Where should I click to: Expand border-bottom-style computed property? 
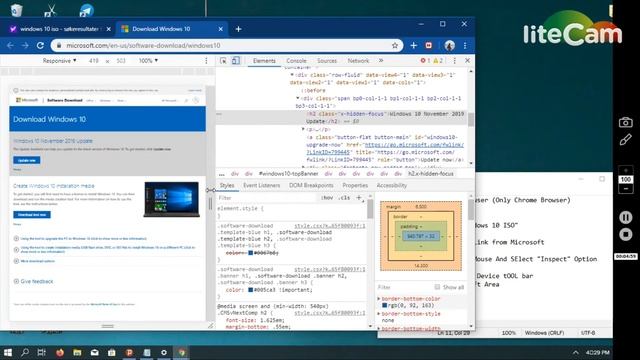[x=379, y=314]
